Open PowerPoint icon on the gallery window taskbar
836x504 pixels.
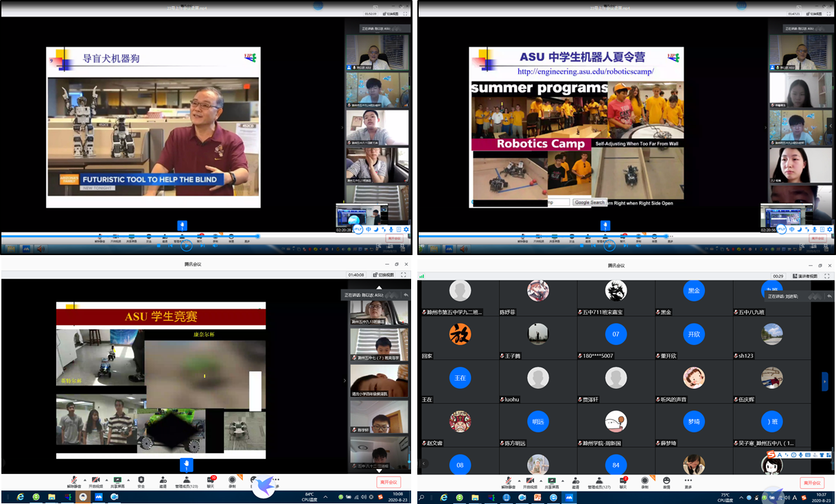coord(537,496)
